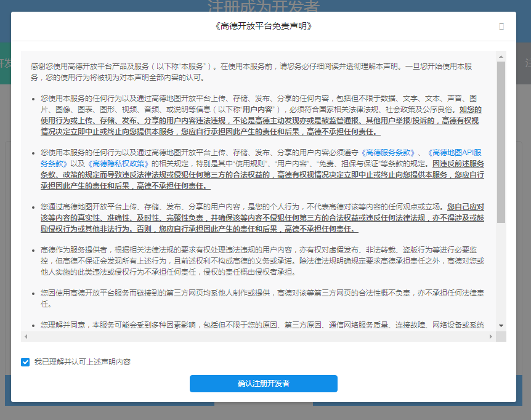The width and height of the screenshot is (531, 420).
Task: Click the bold term 用户内容 in the first bullet
Action: click(x=257, y=110)
